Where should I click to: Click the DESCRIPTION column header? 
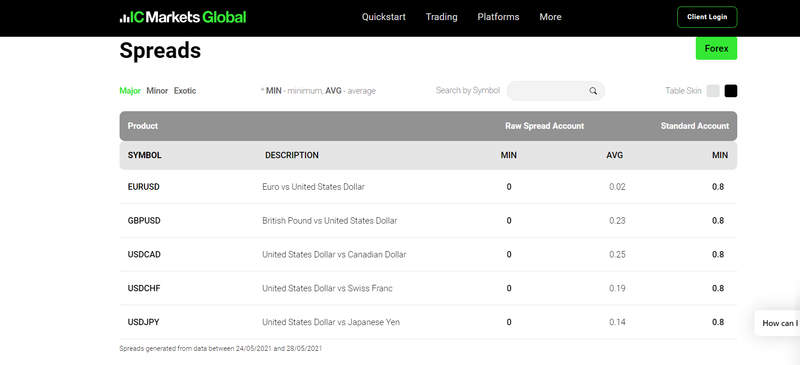292,155
